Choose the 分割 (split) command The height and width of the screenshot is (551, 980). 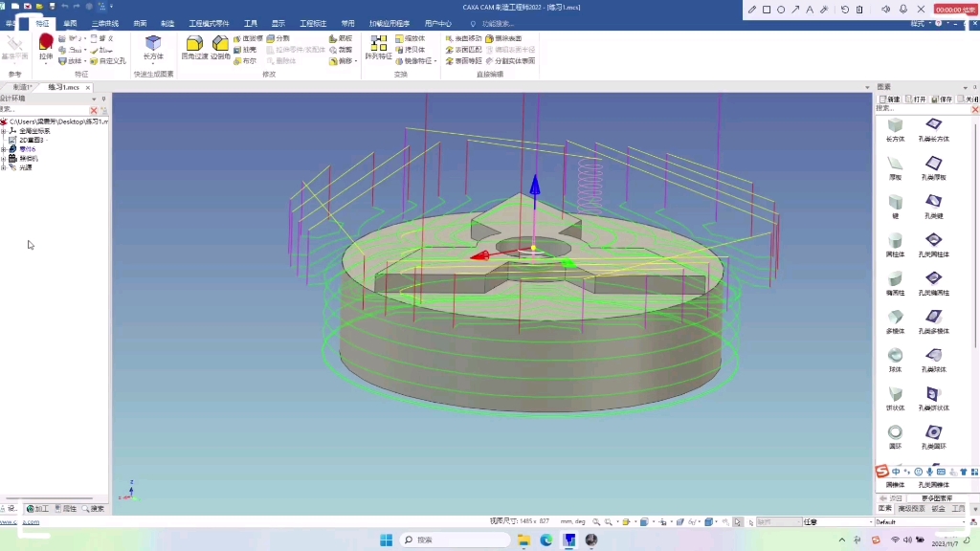coord(278,38)
